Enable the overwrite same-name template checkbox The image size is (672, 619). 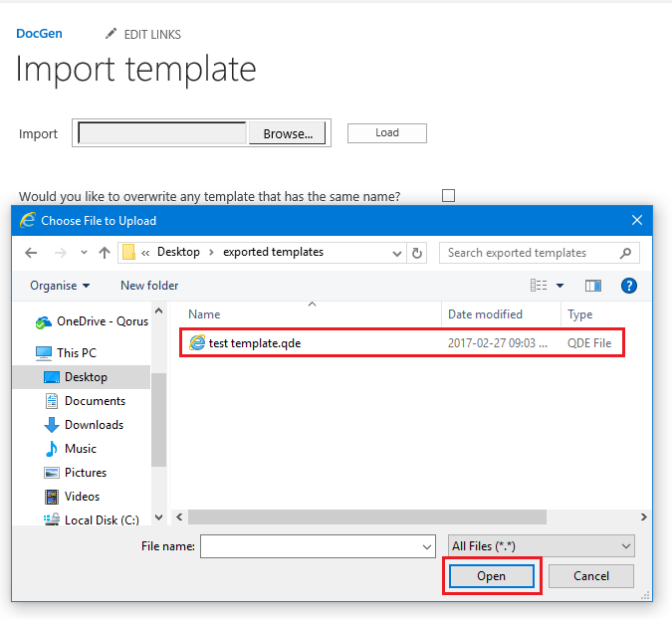(448, 195)
